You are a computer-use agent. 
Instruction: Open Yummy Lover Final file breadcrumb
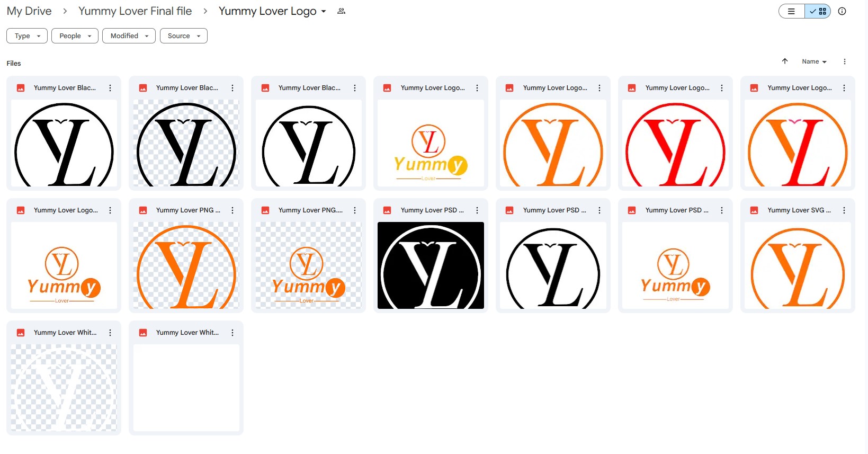pyautogui.click(x=135, y=11)
